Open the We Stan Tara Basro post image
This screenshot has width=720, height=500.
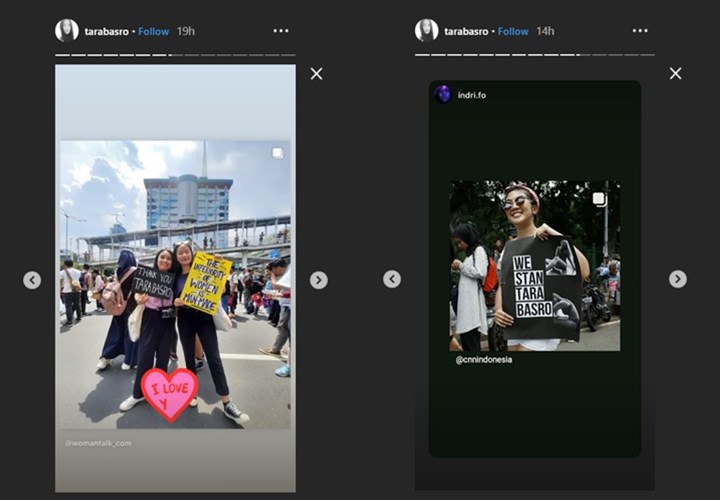[535, 265]
